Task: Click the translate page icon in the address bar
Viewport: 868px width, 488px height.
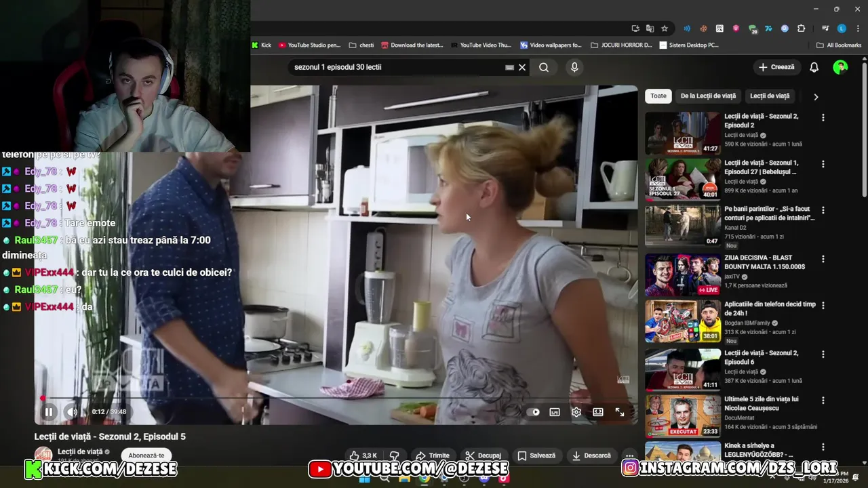Action: 650,28
